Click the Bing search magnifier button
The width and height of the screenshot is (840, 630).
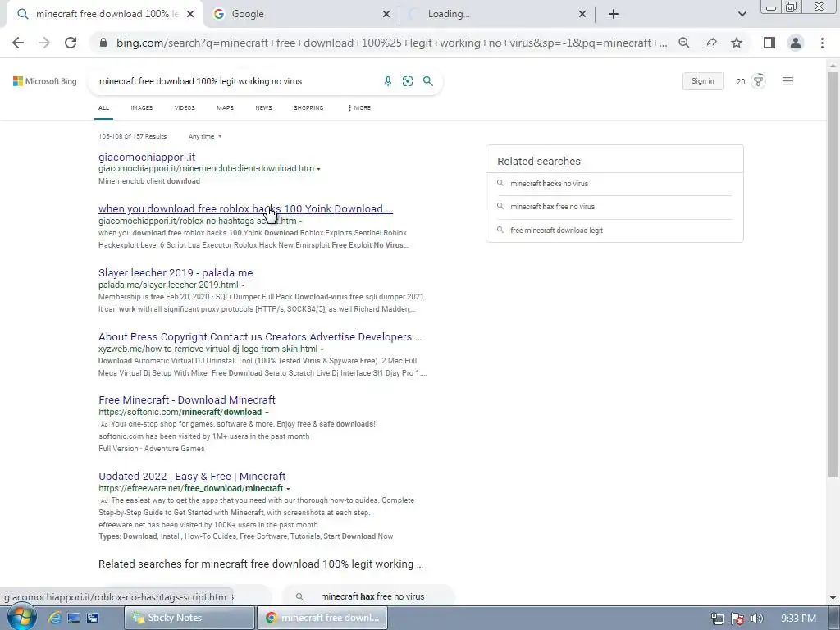coord(428,81)
